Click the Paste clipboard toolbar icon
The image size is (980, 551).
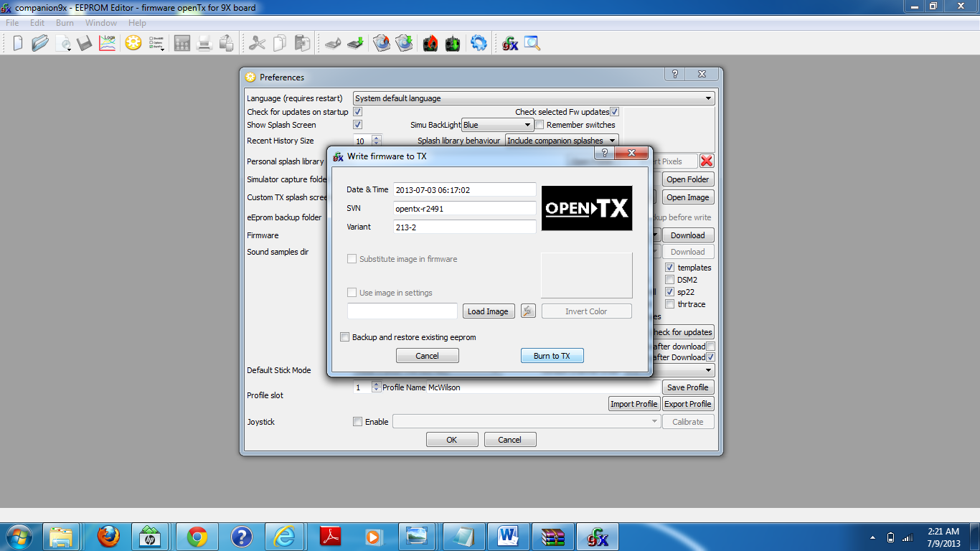302,43
